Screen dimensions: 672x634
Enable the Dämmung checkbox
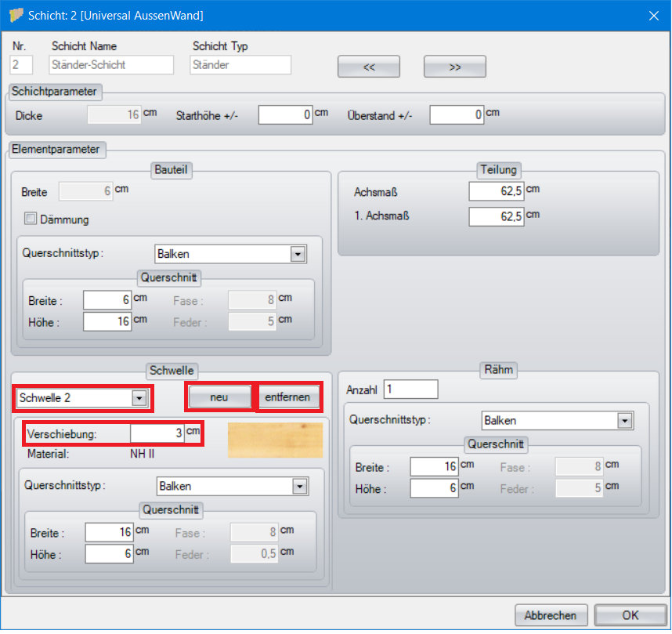click(32, 220)
